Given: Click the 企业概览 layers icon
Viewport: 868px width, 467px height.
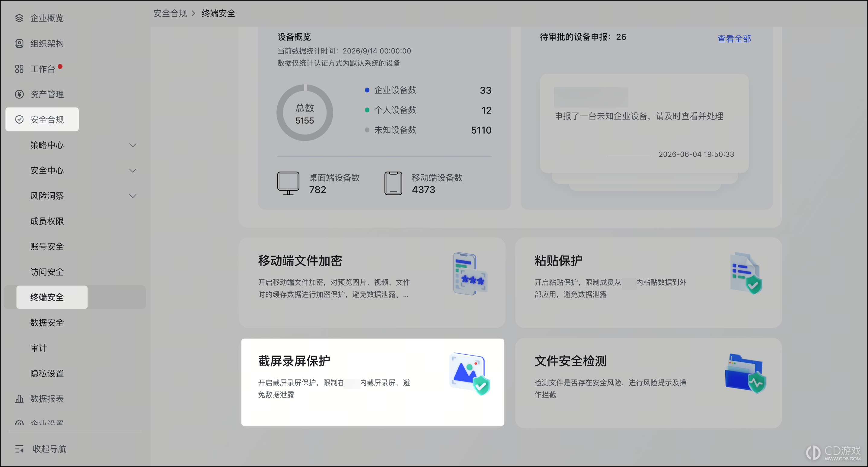Looking at the screenshot, I should [x=19, y=18].
